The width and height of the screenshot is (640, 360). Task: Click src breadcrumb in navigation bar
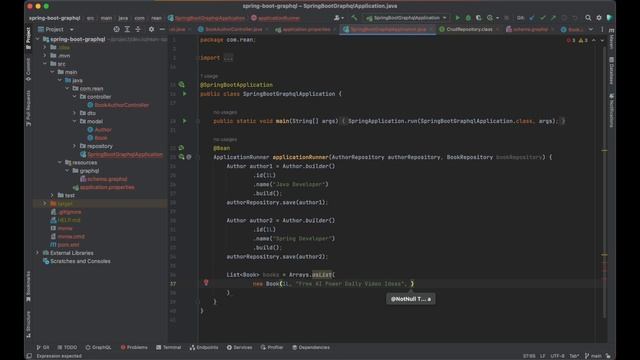click(90, 18)
